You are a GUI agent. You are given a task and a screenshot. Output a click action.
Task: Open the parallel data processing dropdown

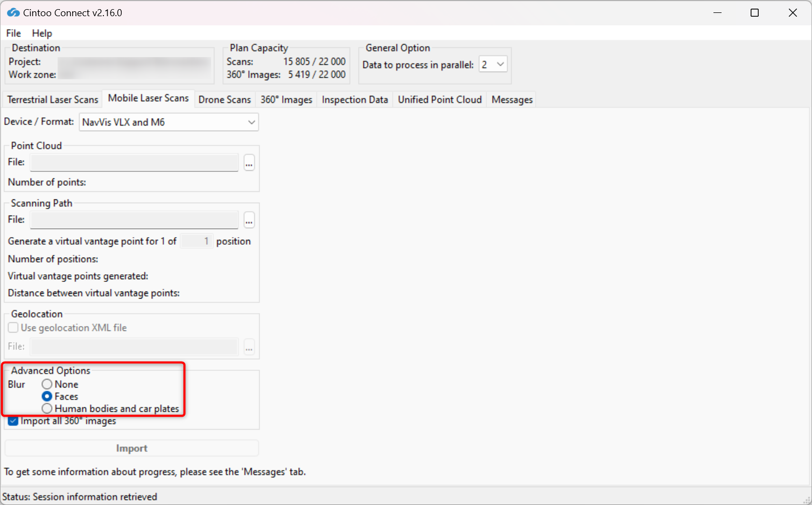pyautogui.click(x=493, y=65)
